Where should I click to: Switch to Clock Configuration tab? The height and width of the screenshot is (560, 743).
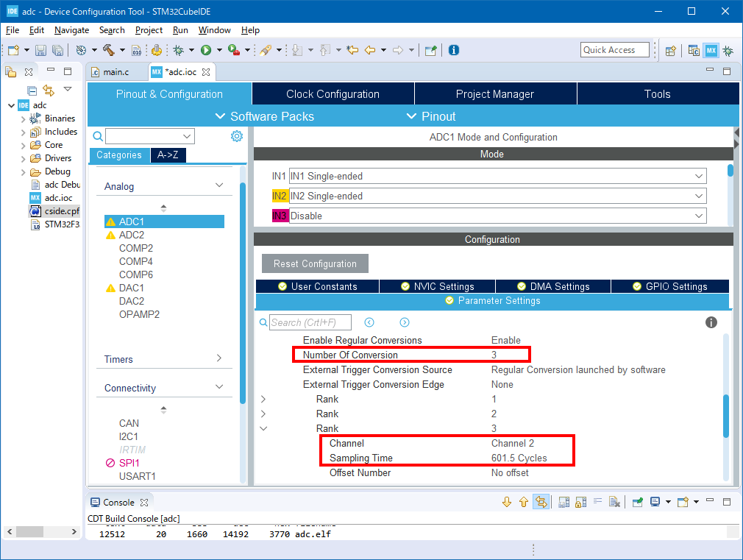click(x=333, y=94)
